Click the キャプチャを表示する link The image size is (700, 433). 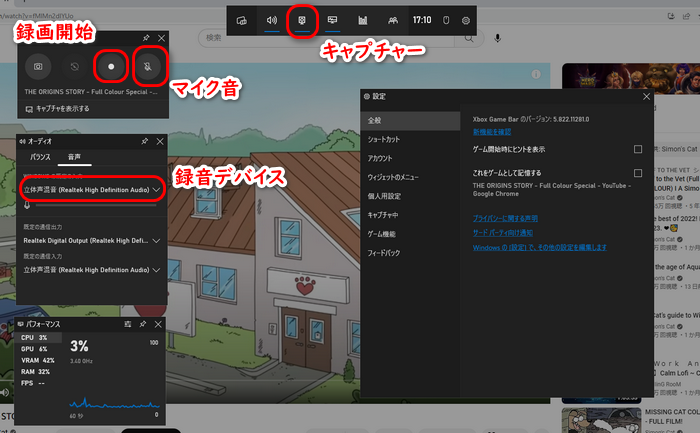62,108
